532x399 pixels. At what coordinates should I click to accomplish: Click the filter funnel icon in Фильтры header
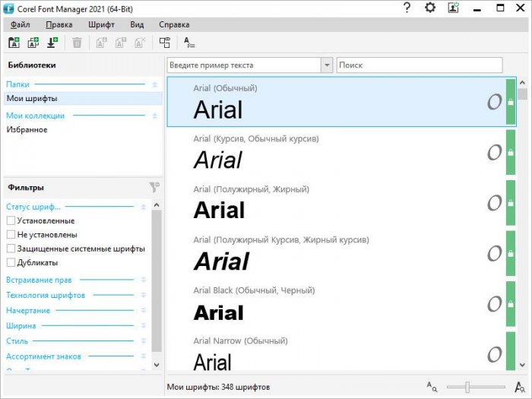point(154,187)
